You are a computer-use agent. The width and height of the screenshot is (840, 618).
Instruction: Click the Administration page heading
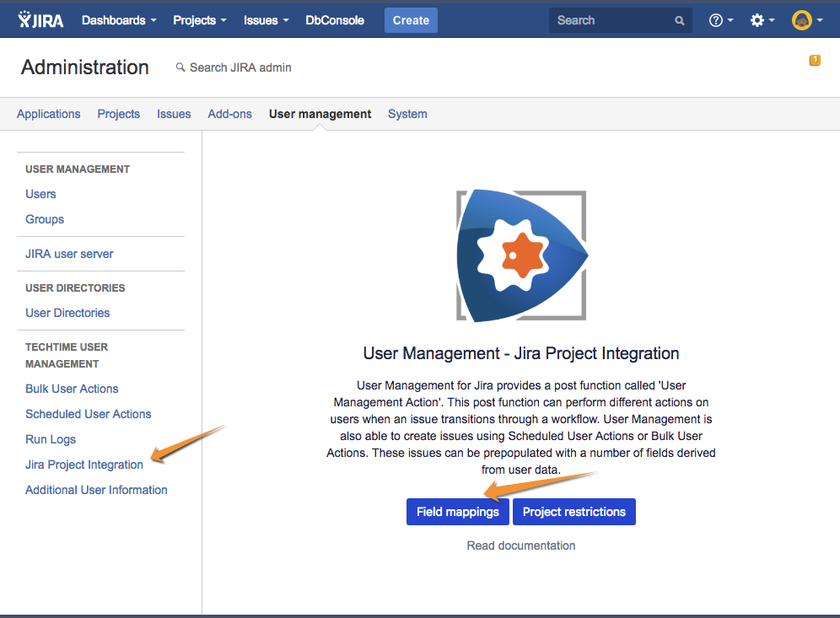(84, 67)
